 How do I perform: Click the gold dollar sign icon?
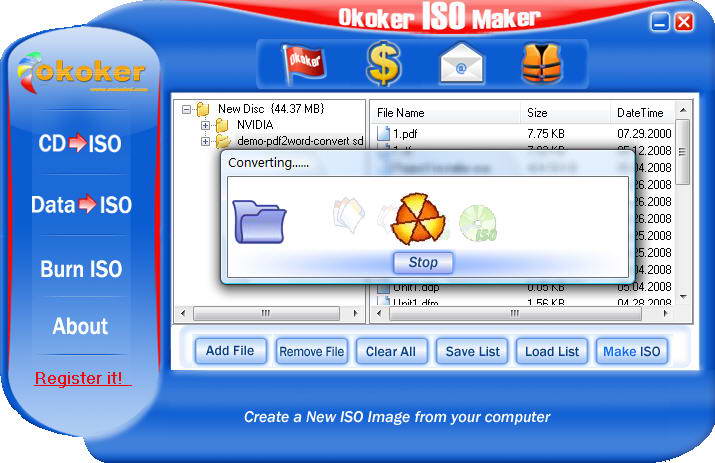(382, 64)
